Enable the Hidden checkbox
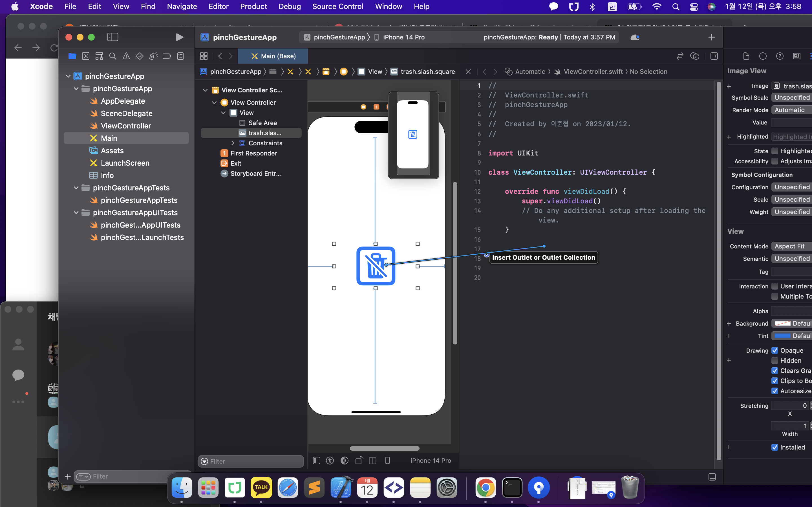Viewport: 812px width, 507px height. (x=775, y=361)
